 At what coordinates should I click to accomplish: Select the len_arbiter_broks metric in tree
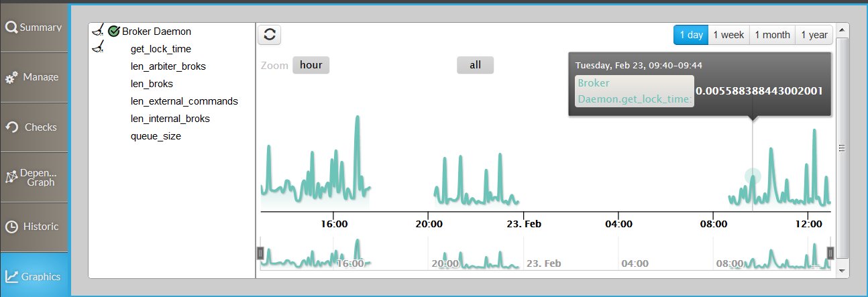(x=168, y=66)
